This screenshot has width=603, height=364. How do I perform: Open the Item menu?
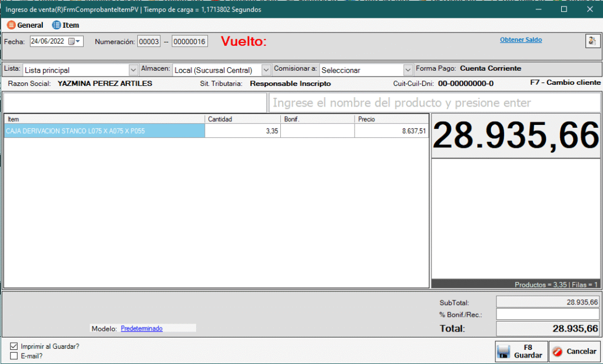(65, 25)
